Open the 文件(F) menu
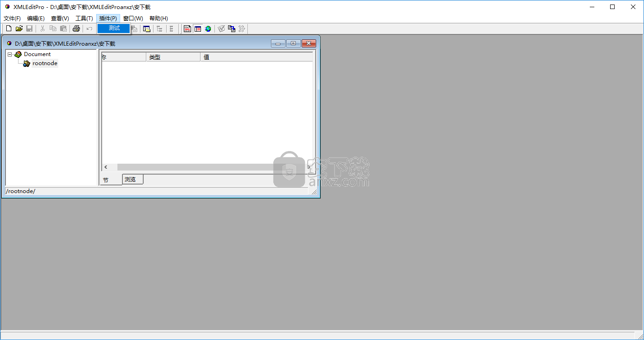This screenshot has height=340, width=644. [12, 19]
